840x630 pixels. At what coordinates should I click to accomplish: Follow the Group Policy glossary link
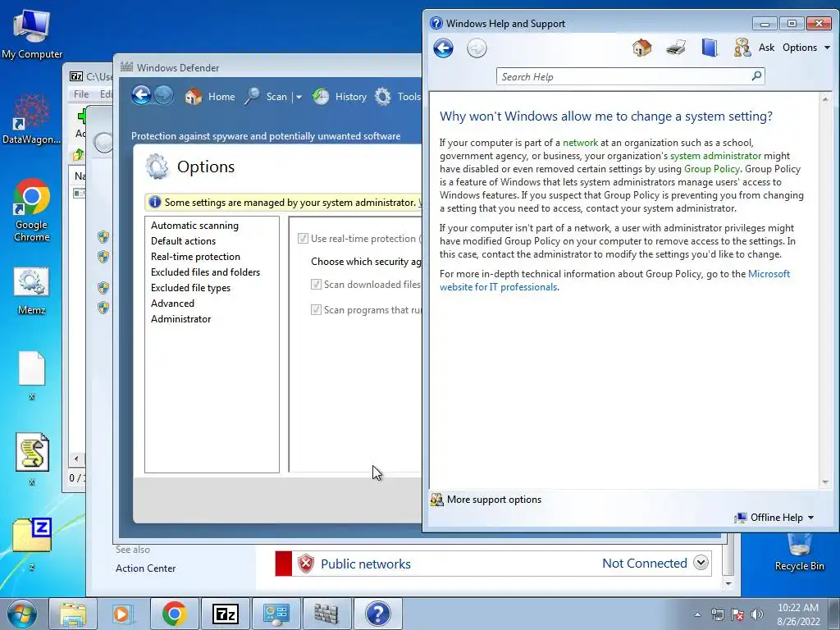(711, 169)
